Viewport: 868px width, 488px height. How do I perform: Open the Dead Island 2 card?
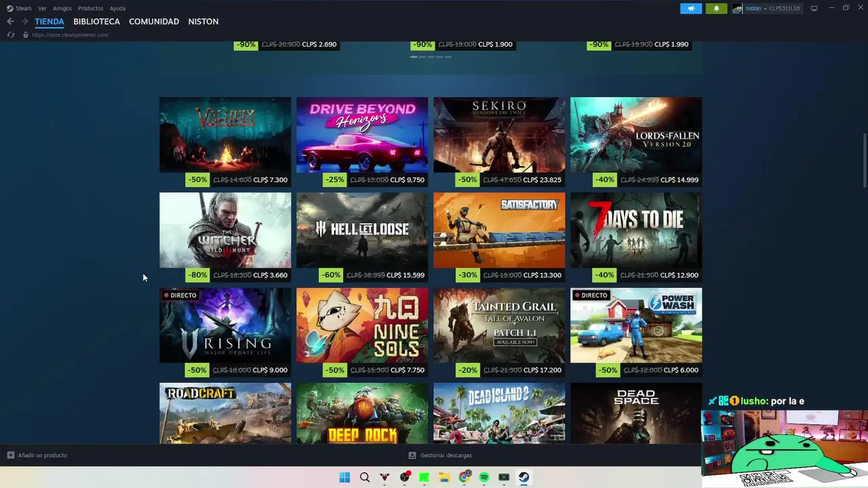(x=499, y=413)
